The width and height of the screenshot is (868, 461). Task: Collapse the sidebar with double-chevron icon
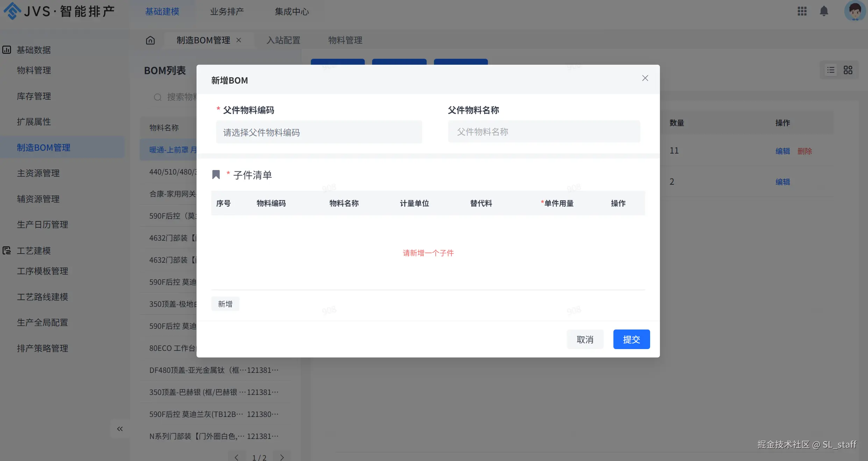pos(120,429)
